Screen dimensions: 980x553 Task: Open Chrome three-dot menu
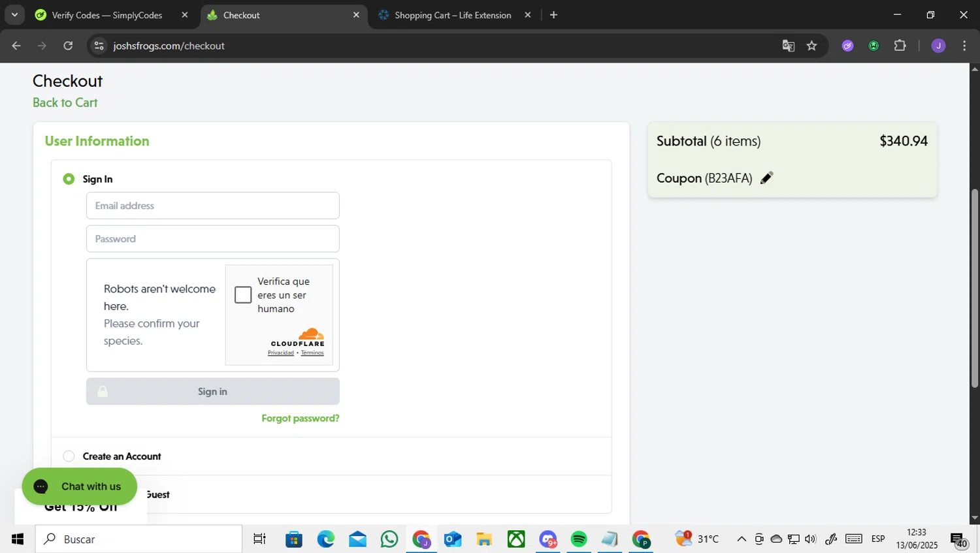[964, 46]
